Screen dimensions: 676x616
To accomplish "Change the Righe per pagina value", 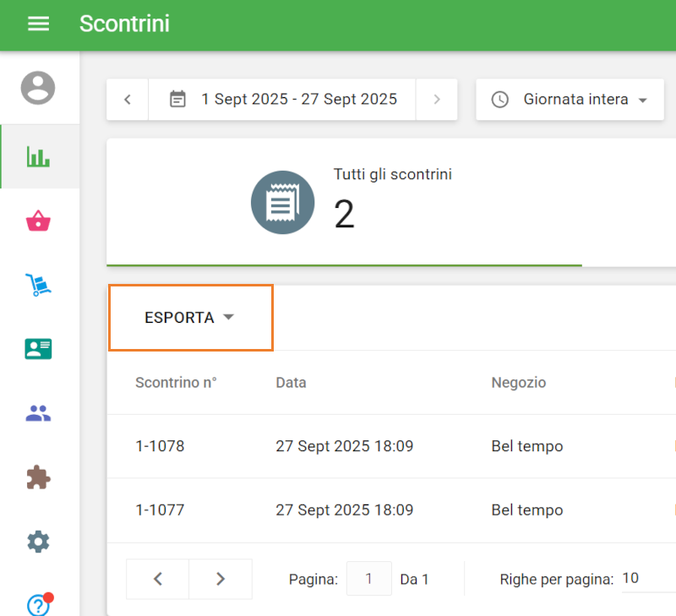I will (646, 579).
